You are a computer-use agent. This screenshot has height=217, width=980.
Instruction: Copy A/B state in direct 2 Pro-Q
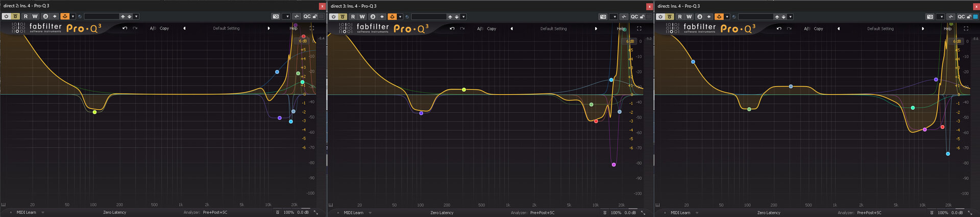164,28
